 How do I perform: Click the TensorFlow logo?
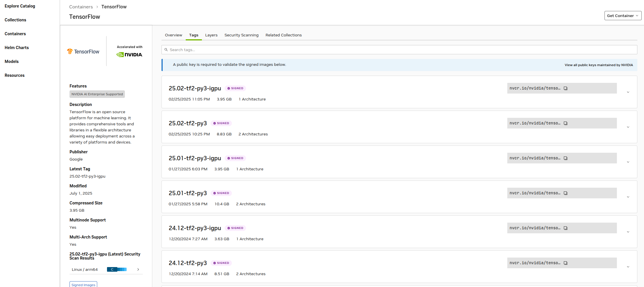point(83,51)
